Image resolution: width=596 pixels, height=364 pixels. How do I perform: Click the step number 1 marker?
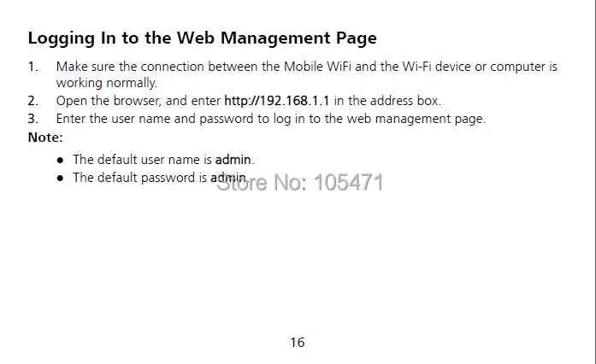click(x=33, y=67)
